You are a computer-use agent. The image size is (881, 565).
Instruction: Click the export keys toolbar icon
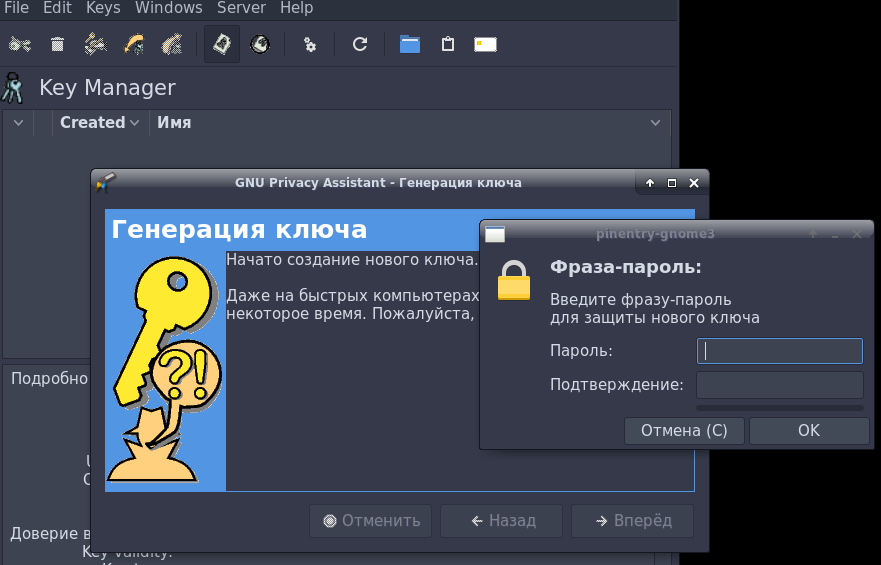172,44
